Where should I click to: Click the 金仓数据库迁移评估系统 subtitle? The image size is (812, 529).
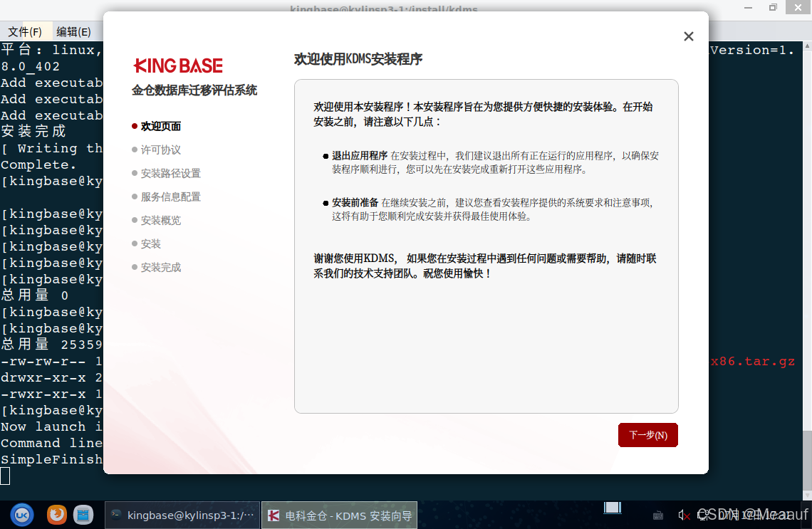194,90
